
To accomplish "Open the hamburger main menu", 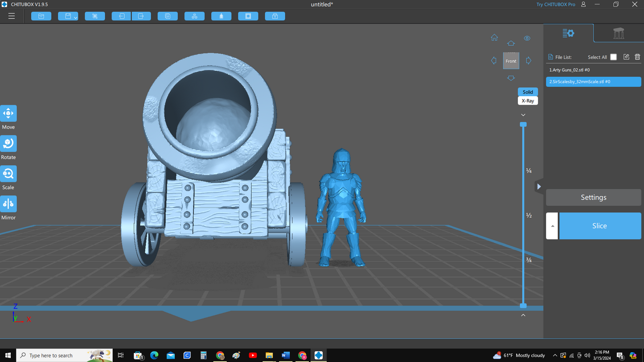I will (x=12, y=16).
